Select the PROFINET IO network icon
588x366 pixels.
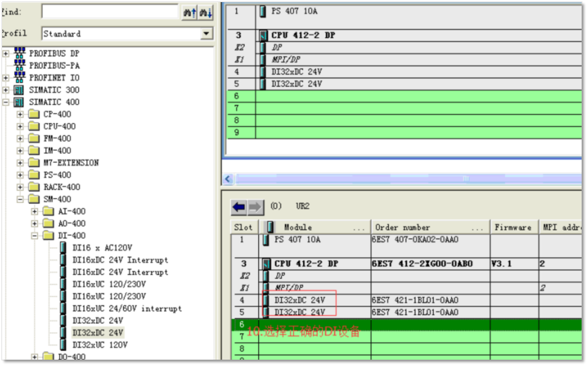pos(20,77)
